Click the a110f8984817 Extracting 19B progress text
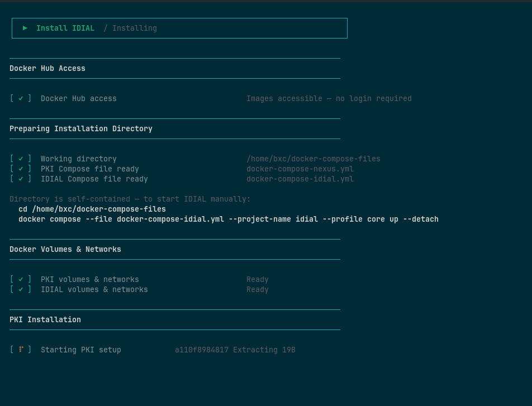The image size is (532, 406). pyautogui.click(x=235, y=350)
